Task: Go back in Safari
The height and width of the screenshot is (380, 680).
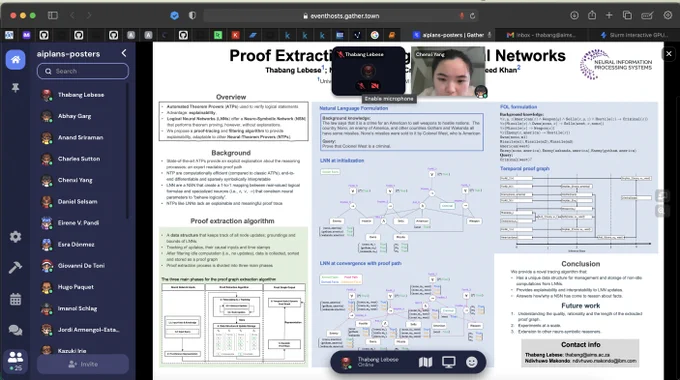Action: coord(72,16)
